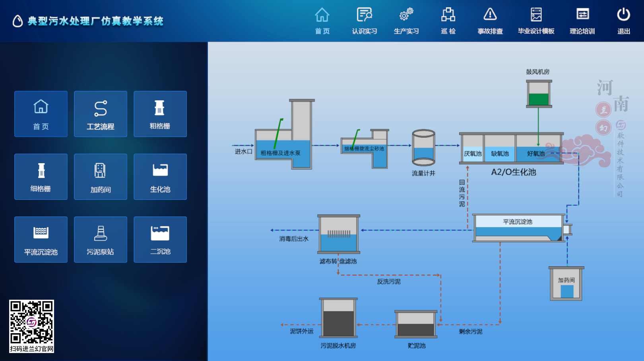Open the 二沉池 tile

(x=160, y=240)
